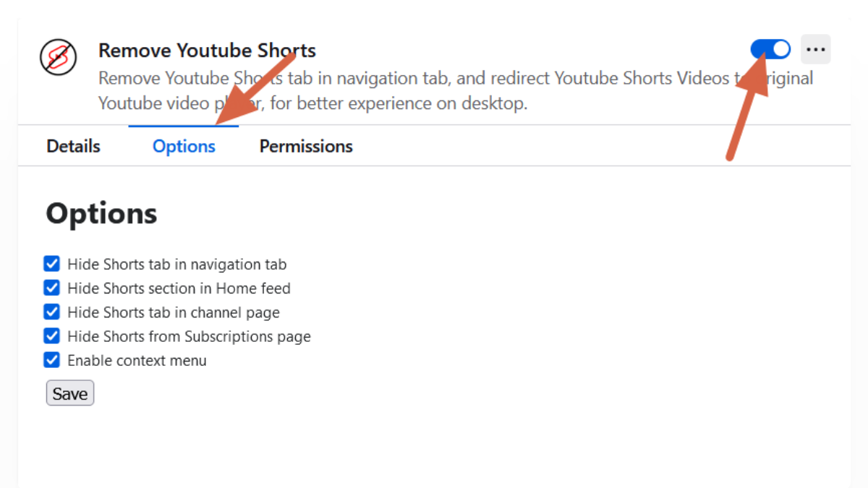This screenshot has height=488, width=868.
Task: Click the blue underline below Options tab
Action: pyautogui.click(x=183, y=128)
